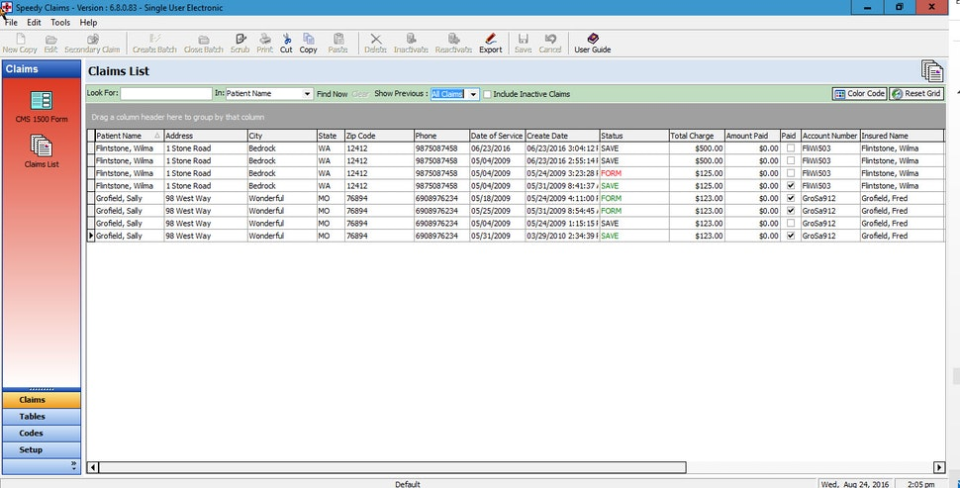Uncheck Paid for claim created 05/31/2009 8:41:37
This screenshot has width=960, height=488.
click(790, 186)
